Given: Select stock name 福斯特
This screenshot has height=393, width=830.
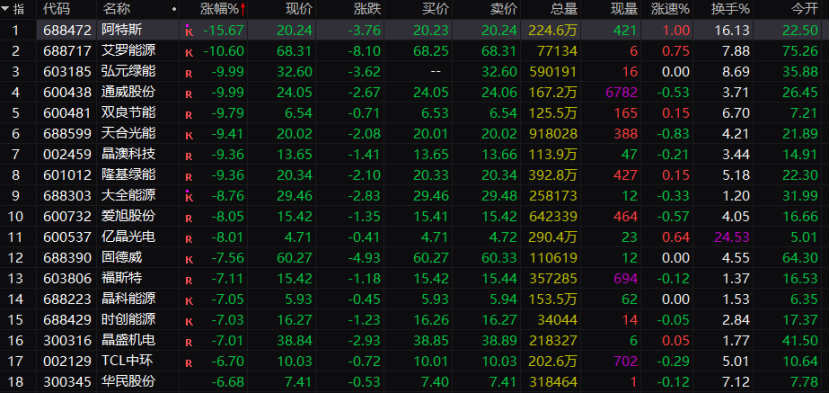Looking at the screenshot, I should click(x=122, y=278).
